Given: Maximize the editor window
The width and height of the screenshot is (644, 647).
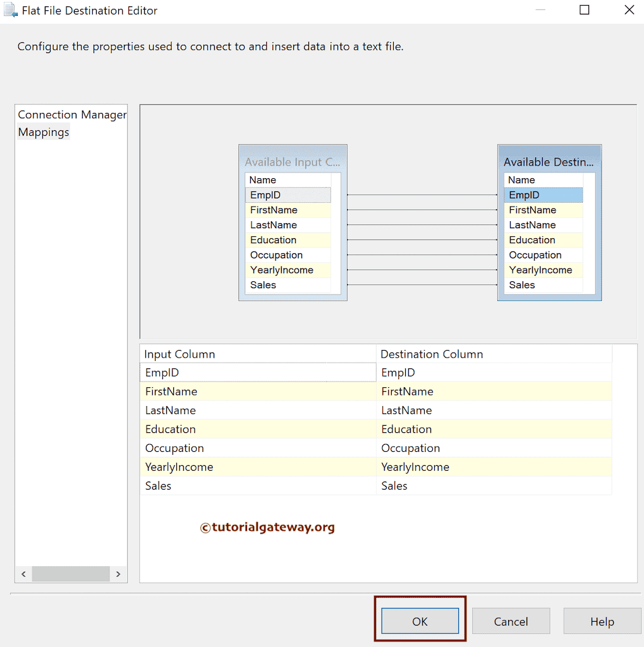Looking at the screenshot, I should pos(584,10).
